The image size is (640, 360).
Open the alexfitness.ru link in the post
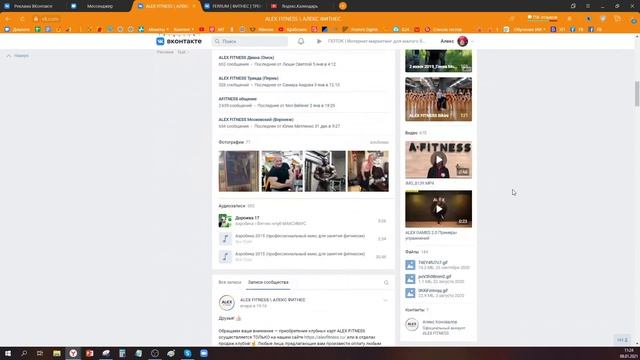tap(325, 337)
